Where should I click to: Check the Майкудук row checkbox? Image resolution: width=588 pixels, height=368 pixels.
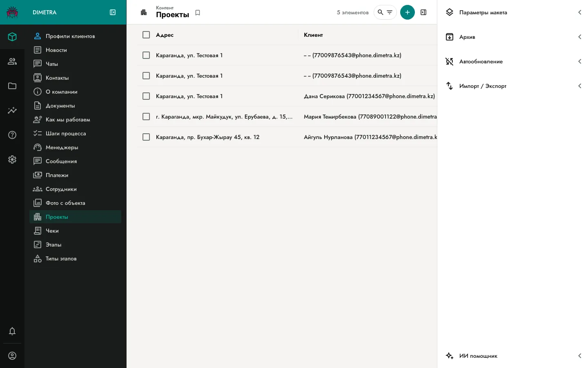[x=146, y=117]
